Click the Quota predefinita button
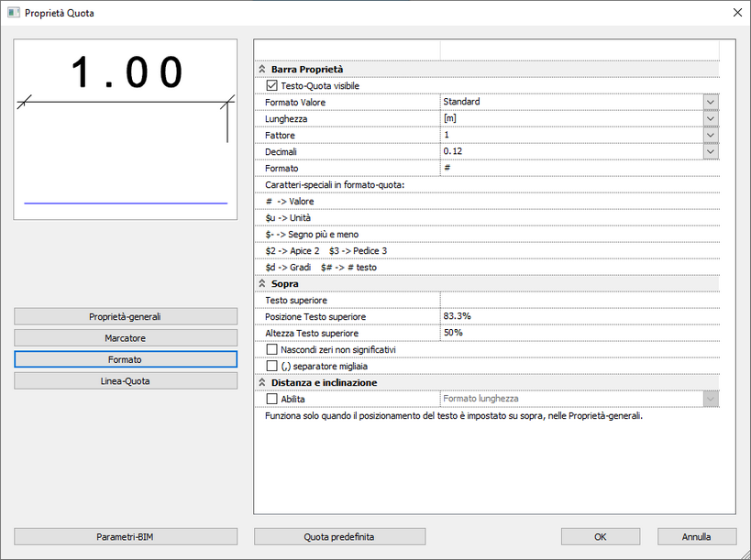 pyautogui.click(x=339, y=536)
